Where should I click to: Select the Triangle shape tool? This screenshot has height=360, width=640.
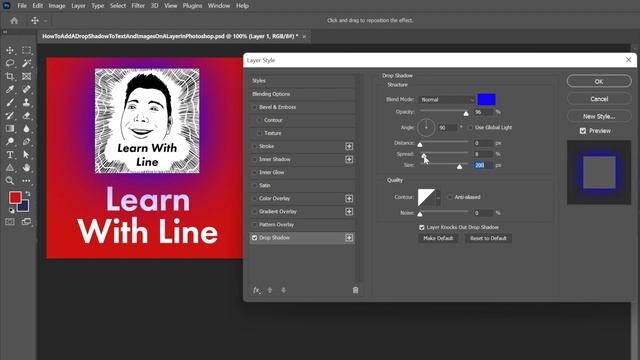10,168
